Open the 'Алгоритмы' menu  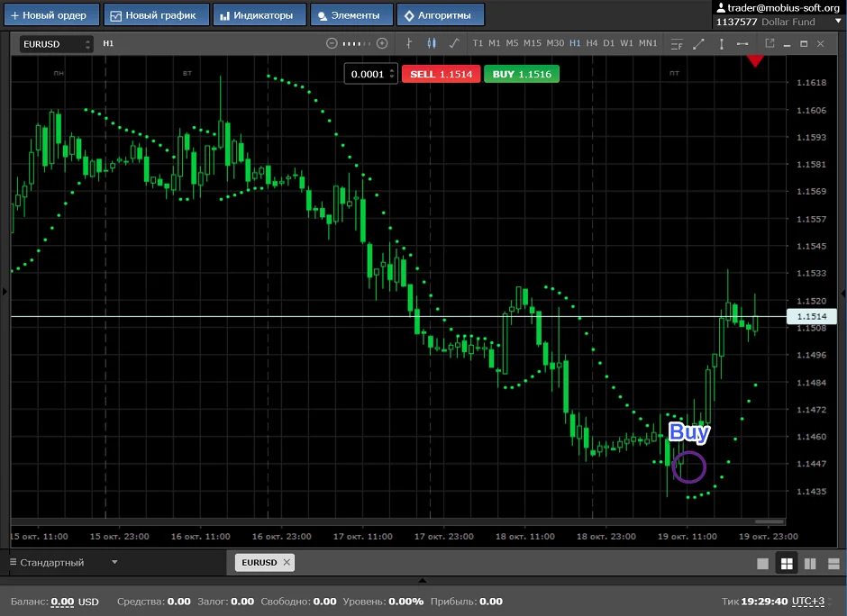click(x=441, y=15)
